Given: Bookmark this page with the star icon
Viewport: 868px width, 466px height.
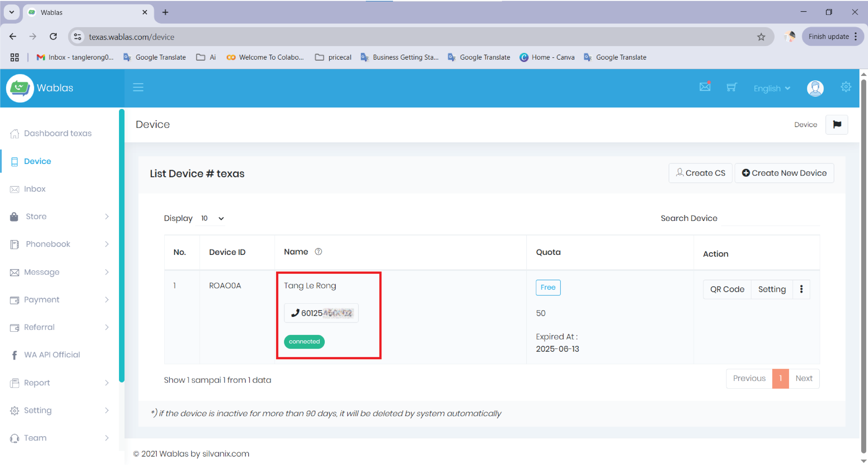Looking at the screenshot, I should pyautogui.click(x=761, y=37).
